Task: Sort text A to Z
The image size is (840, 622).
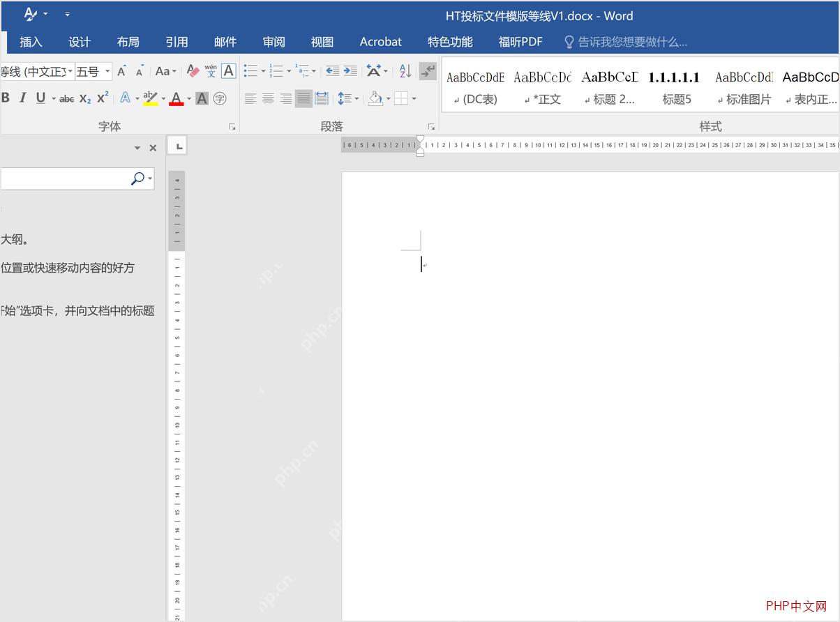Action: pos(405,71)
